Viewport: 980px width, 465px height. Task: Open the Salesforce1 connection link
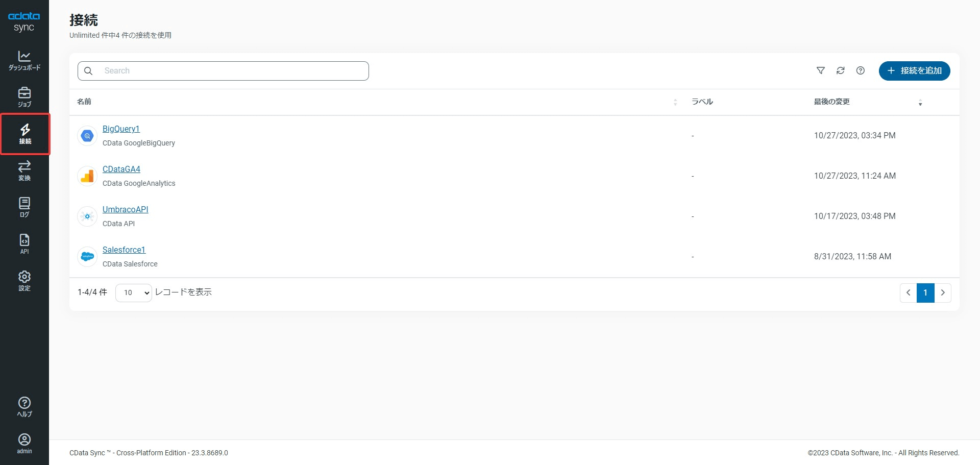[x=124, y=250]
